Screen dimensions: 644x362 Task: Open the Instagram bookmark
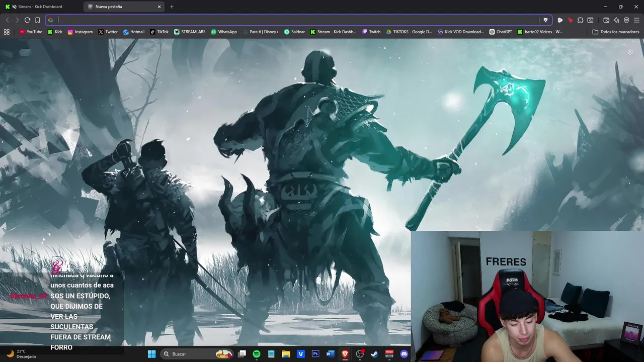80,32
